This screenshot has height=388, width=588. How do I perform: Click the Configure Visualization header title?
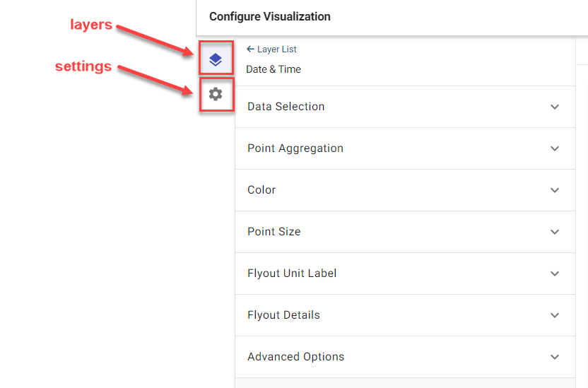(270, 16)
